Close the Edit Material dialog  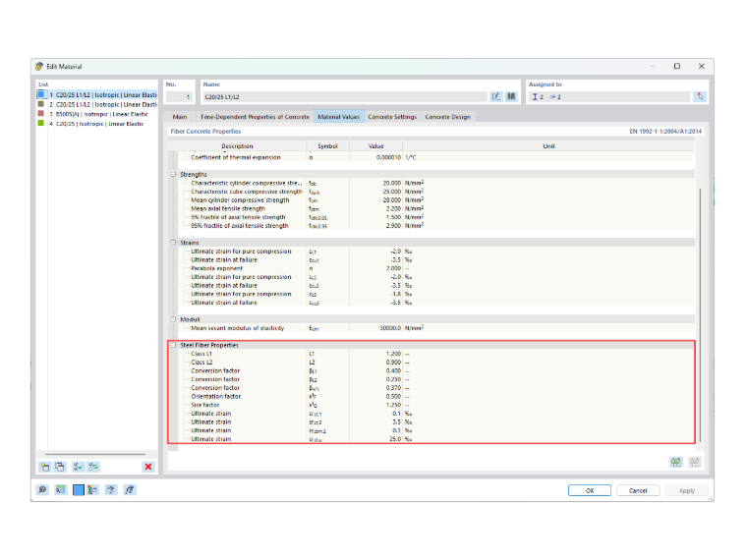pyautogui.click(x=701, y=66)
